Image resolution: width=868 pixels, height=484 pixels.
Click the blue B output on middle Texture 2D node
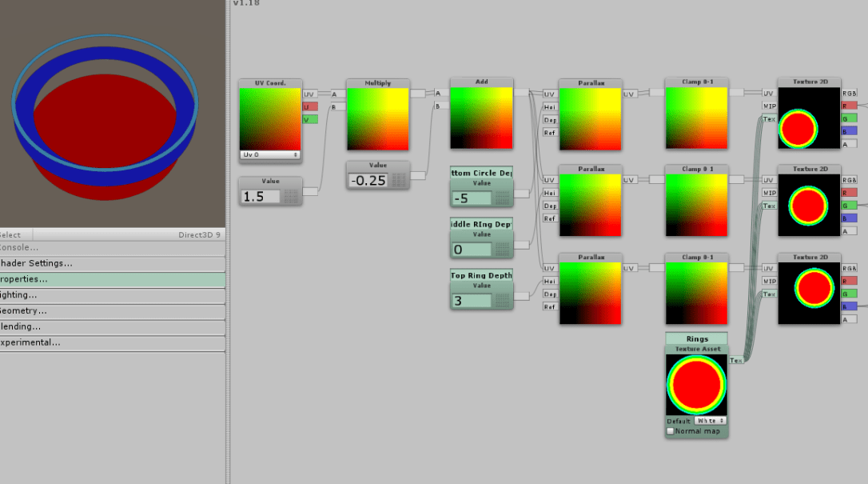849,218
